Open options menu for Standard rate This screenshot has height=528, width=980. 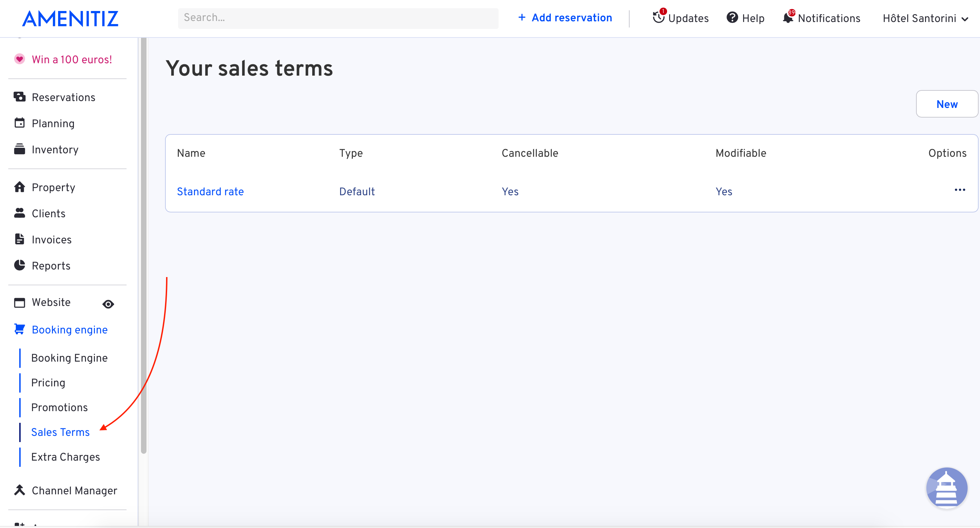960,190
